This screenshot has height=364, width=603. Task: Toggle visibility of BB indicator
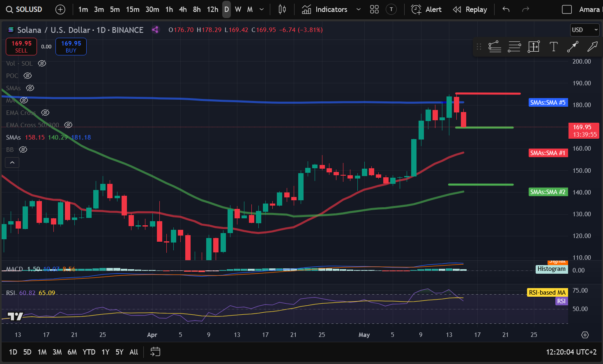[23, 149]
